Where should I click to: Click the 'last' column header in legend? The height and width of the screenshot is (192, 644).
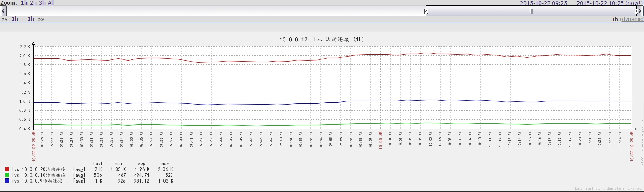click(x=98, y=164)
